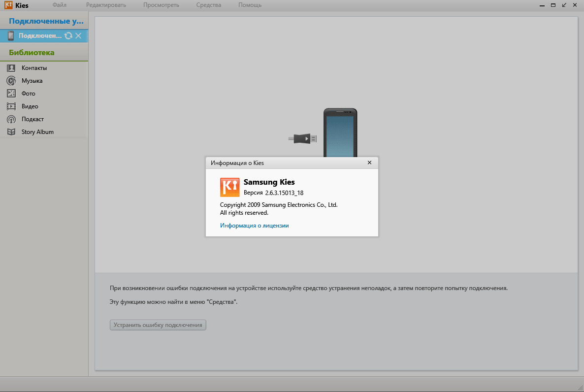Open the Средства menu
The image size is (584, 392).
pyautogui.click(x=209, y=5)
